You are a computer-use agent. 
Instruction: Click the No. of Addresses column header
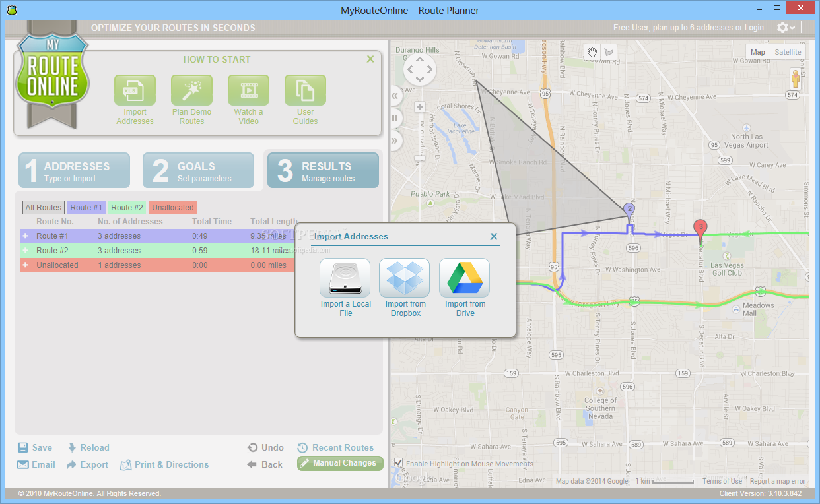[x=130, y=222]
